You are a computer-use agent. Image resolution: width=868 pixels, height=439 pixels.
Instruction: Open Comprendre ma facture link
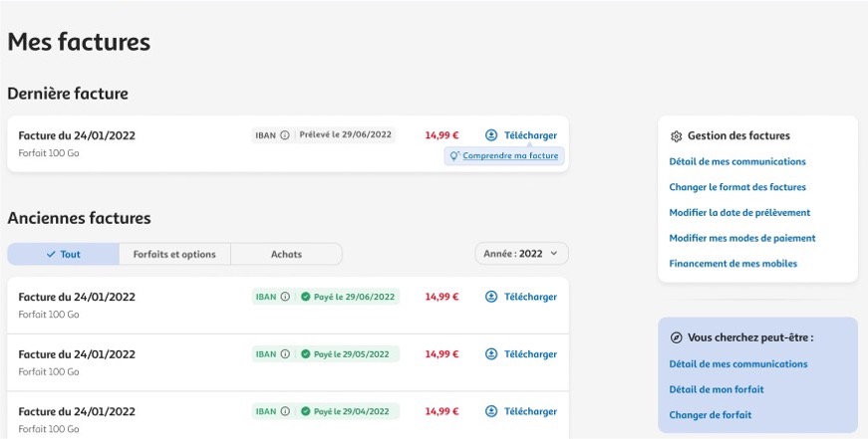(510, 156)
